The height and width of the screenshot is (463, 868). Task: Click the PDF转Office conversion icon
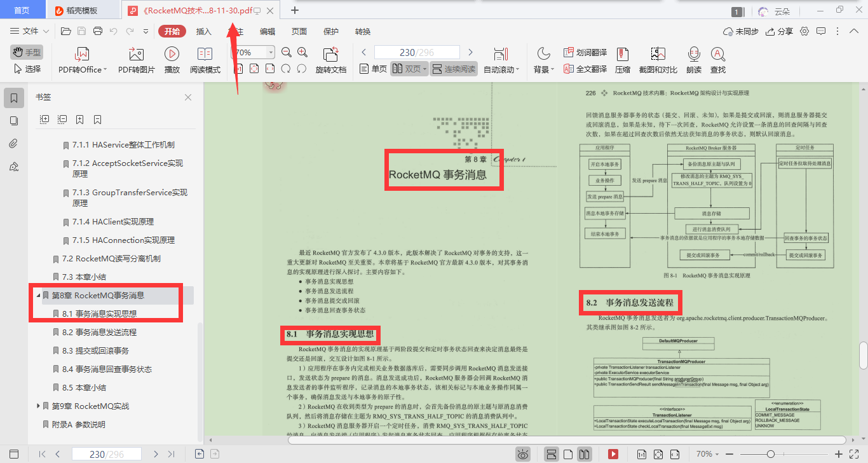[x=82, y=54]
